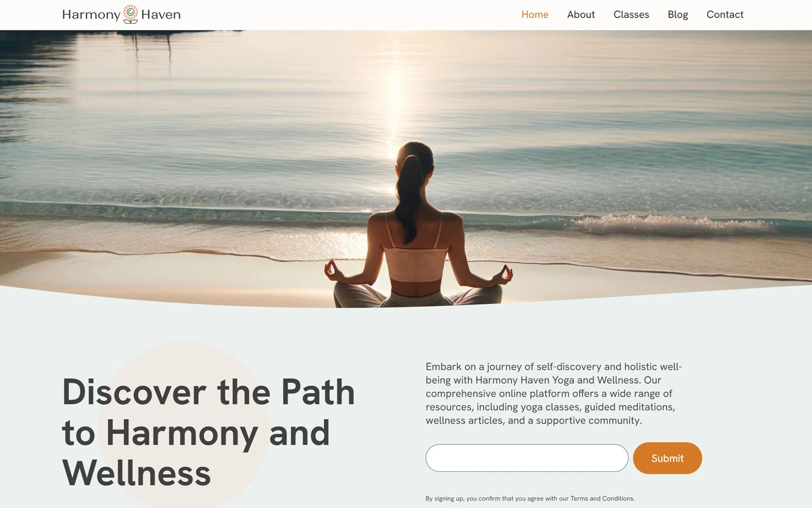This screenshot has height=508, width=812.
Task: Go to the About page
Action: pyautogui.click(x=581, y=15)
